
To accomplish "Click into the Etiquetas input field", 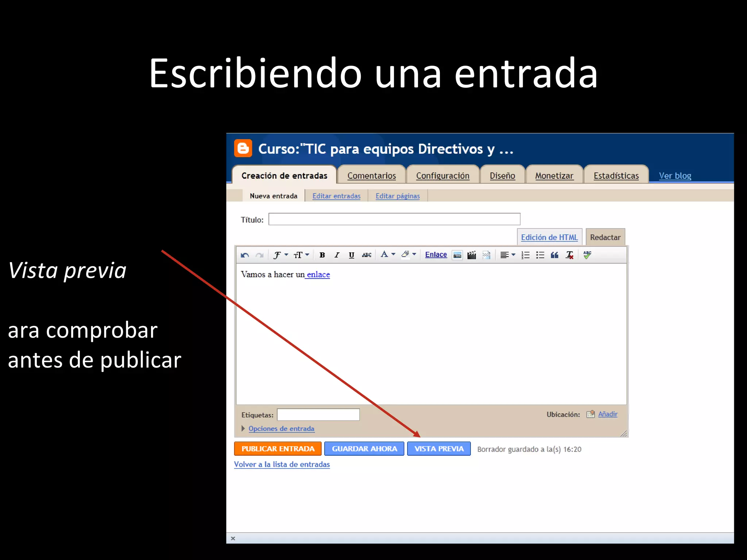I will pyautogui.click(x=318, y=415).
